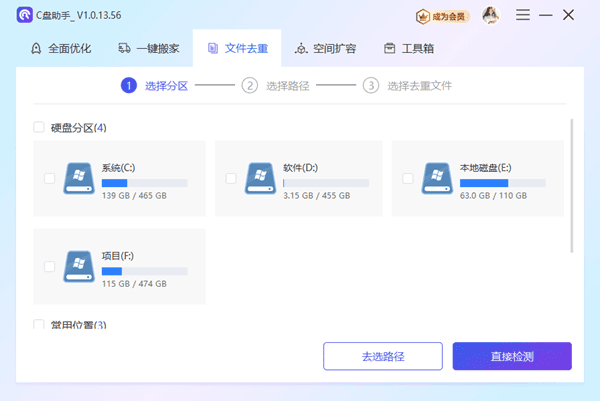Screen dimensions: 600x401
Task: Select the 软件(D:) drive icon
Action: (x=260, y=178)
